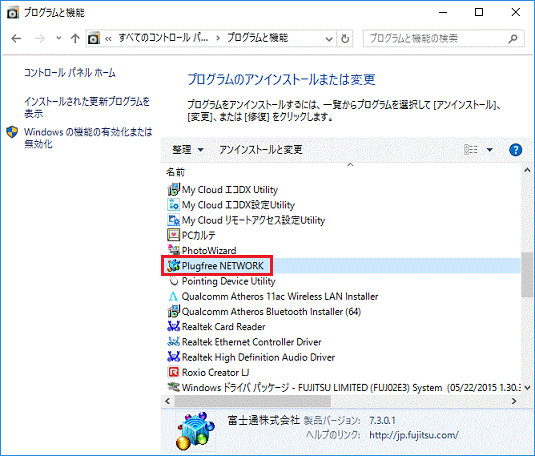Expand the breadcrumb overflow chevron «
This screenshot has height=456, width=535.
click(108, 39)
